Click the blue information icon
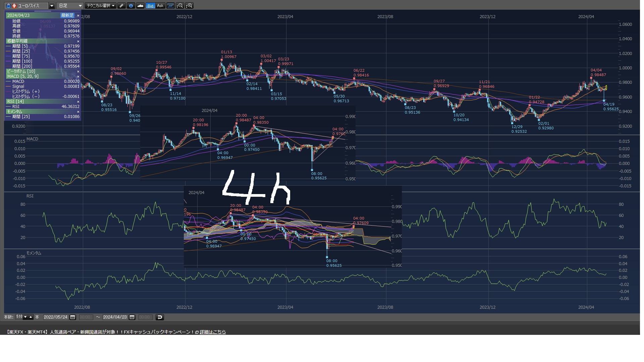Image resolution: width=644 pixels, height=362 pixels. (131, 6)
